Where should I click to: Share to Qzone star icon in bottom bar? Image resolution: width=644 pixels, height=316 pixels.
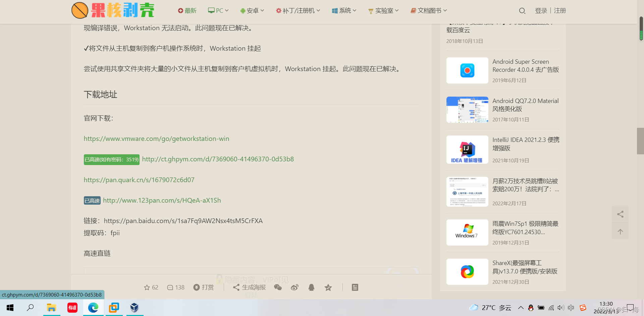coord(328,287)
